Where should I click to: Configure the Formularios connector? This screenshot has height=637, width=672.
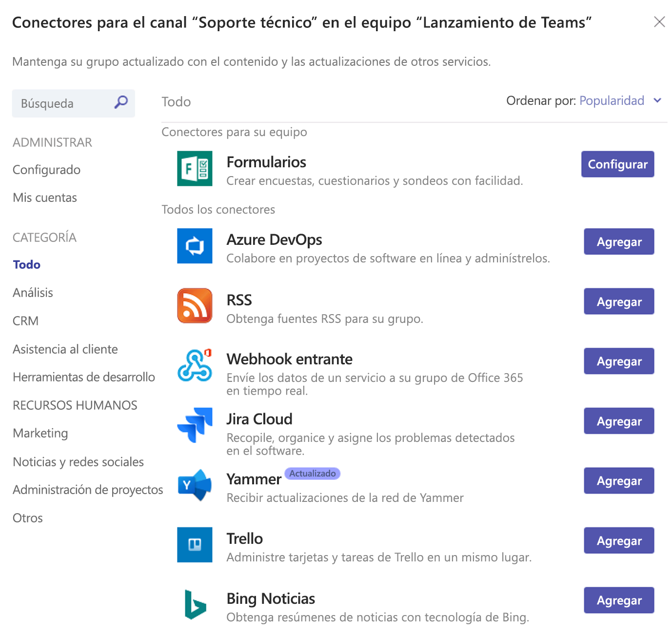coord(617,164)
